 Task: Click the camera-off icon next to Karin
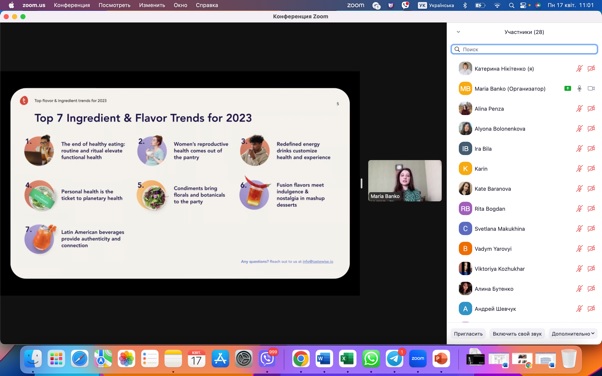point(591,169)
